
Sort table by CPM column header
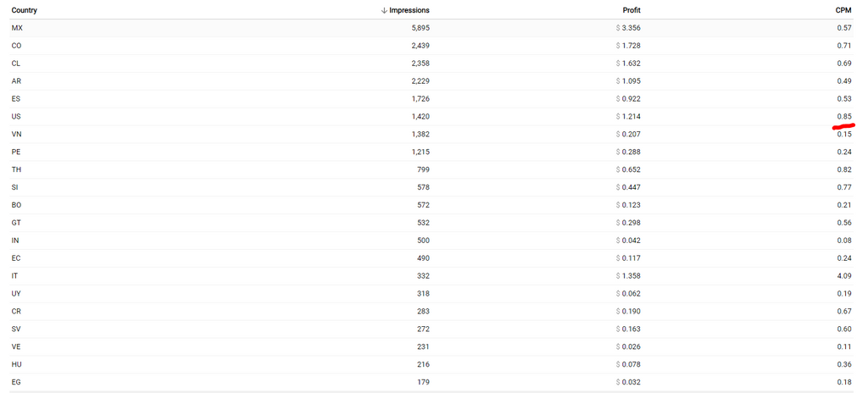tap(843, 10)
